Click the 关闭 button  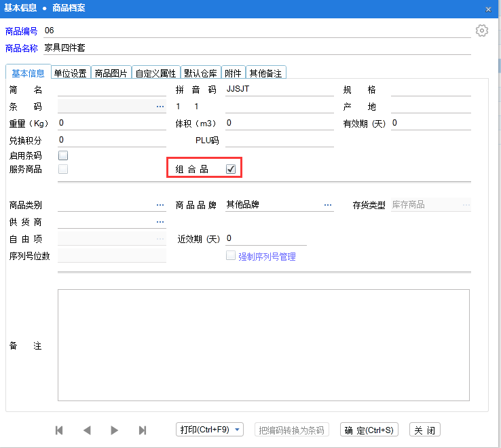click(x=425, y=430)
